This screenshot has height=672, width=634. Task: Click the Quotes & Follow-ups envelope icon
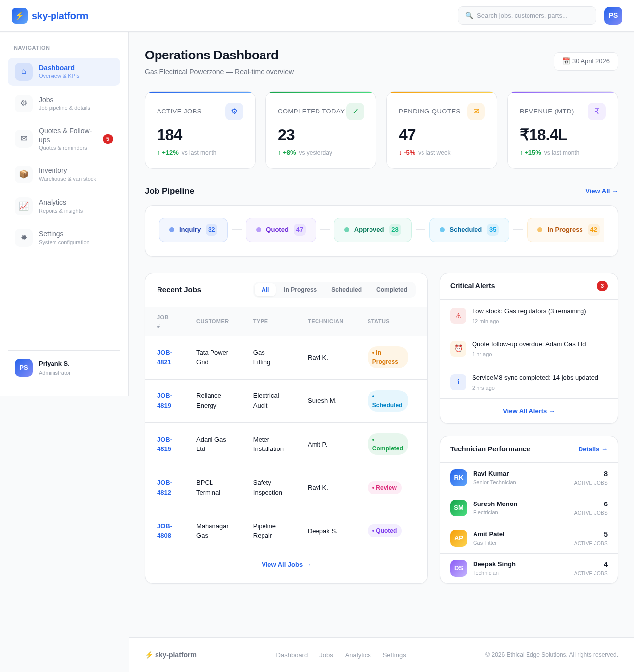[x=24, y=139]
